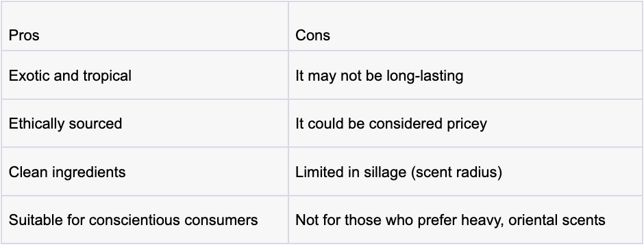Select the 'It may not be long-lasting' cell
The height and width of the screenshot is (249, 644).
465,75
